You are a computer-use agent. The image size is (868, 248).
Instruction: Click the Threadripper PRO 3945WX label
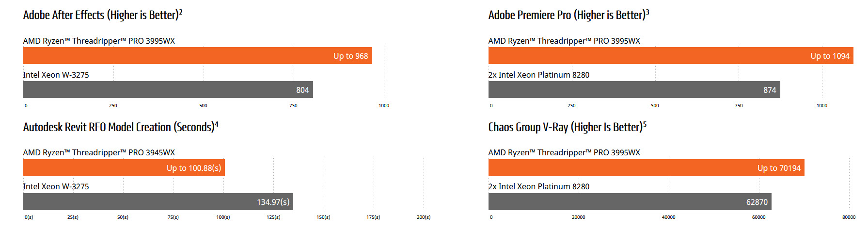[x=99, y=152]
